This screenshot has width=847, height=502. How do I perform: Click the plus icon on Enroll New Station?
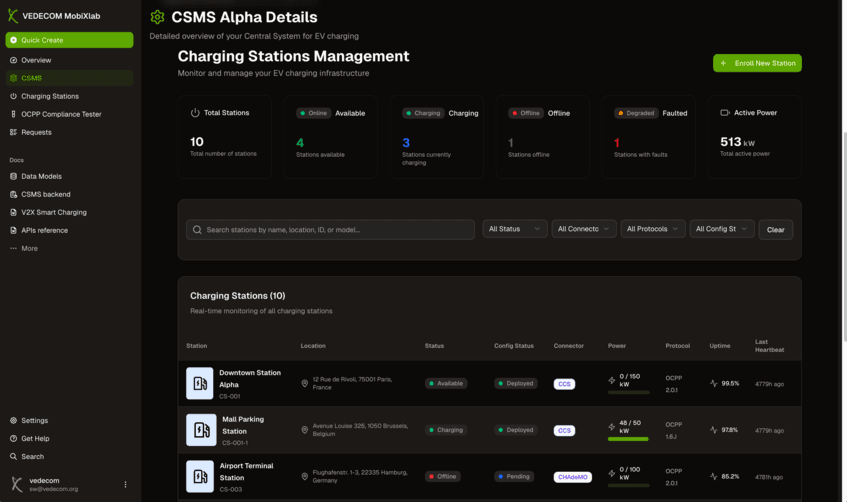coord(723,63)
